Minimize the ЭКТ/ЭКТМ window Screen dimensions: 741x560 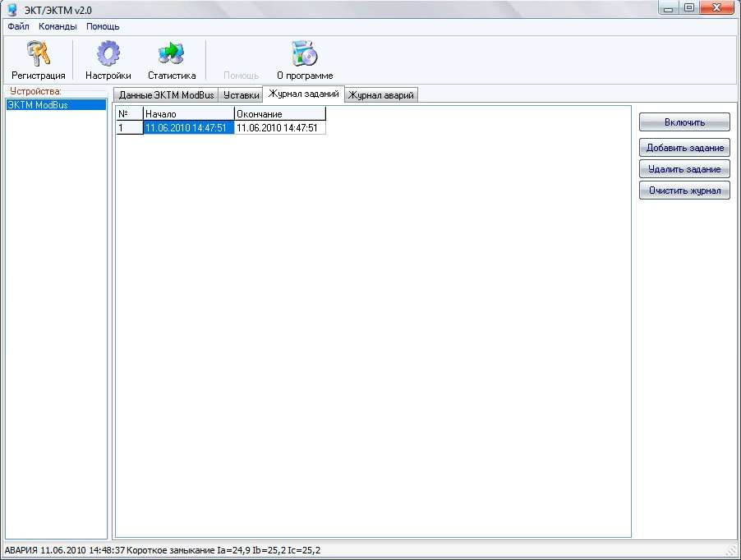(668, 8)
